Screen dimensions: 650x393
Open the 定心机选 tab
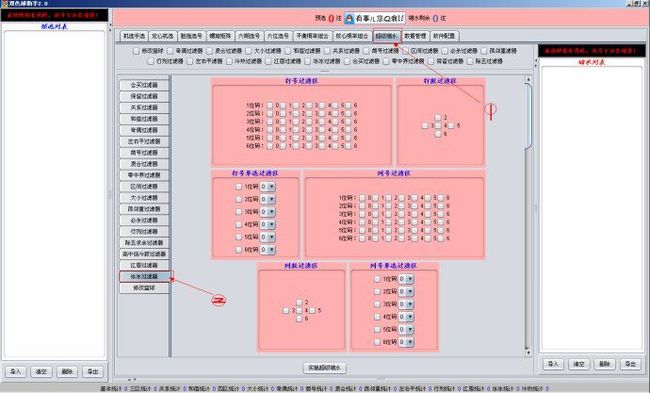pyautogui.click(x=162, y=36)
